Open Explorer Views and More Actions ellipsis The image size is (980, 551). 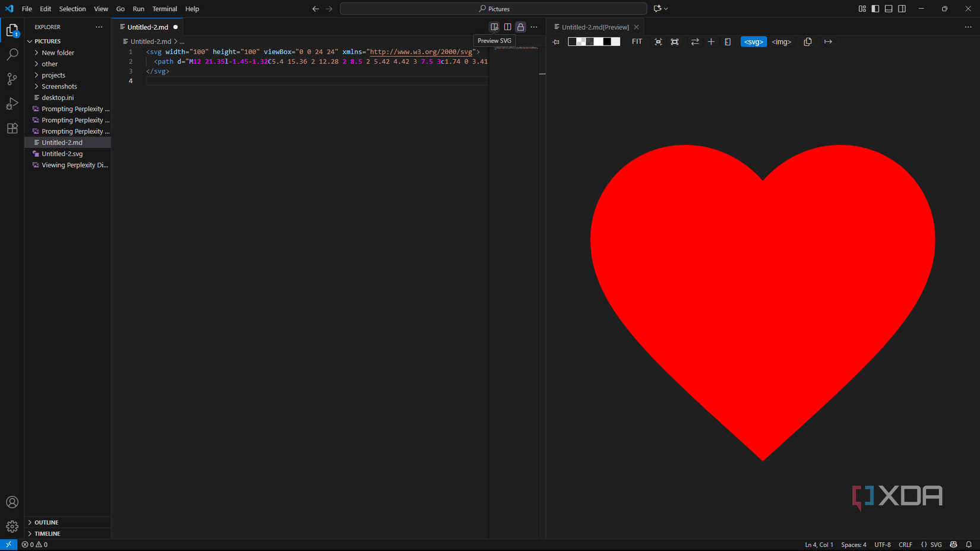(x=99, y=27)
